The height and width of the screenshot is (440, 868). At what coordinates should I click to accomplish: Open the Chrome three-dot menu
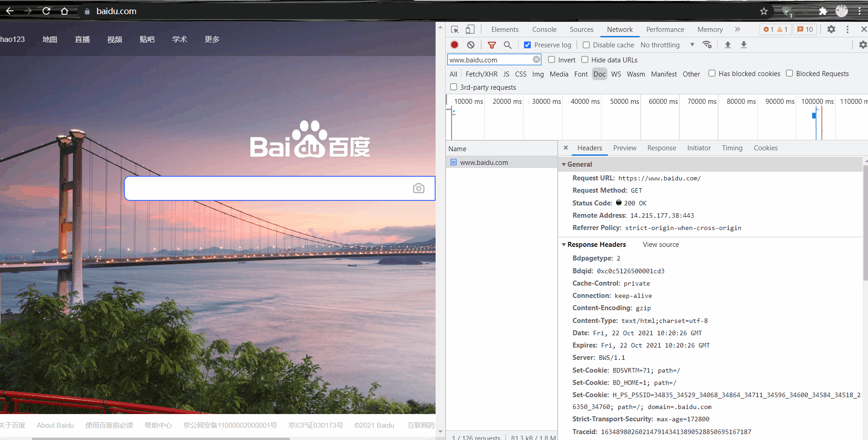(x=859, y=11)
